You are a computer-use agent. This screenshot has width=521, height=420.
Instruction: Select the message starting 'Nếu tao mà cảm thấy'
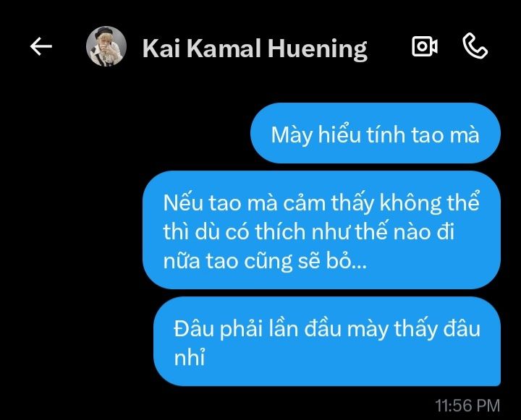[321, 230]
